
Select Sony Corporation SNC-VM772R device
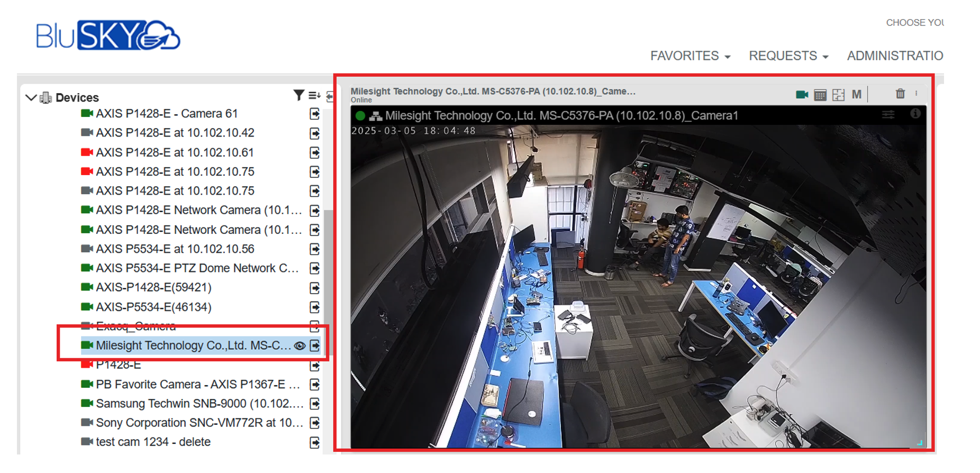(199, 423)
